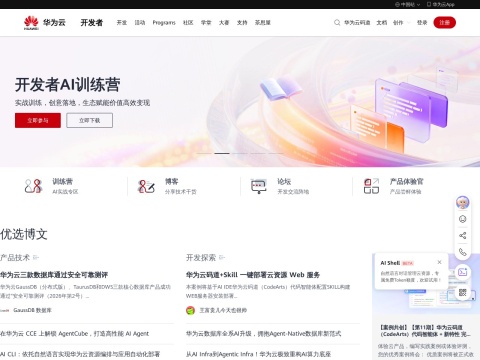Click the AI Shell popup title
The width and height of the screenshot is (480, 360).
[x=390, y=263]
